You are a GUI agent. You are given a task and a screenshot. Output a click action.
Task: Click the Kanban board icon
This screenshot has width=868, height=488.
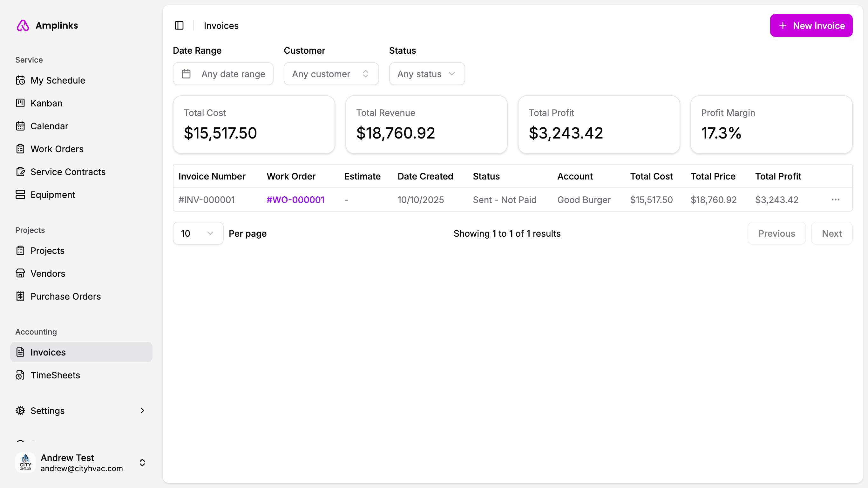coord(20,103)
